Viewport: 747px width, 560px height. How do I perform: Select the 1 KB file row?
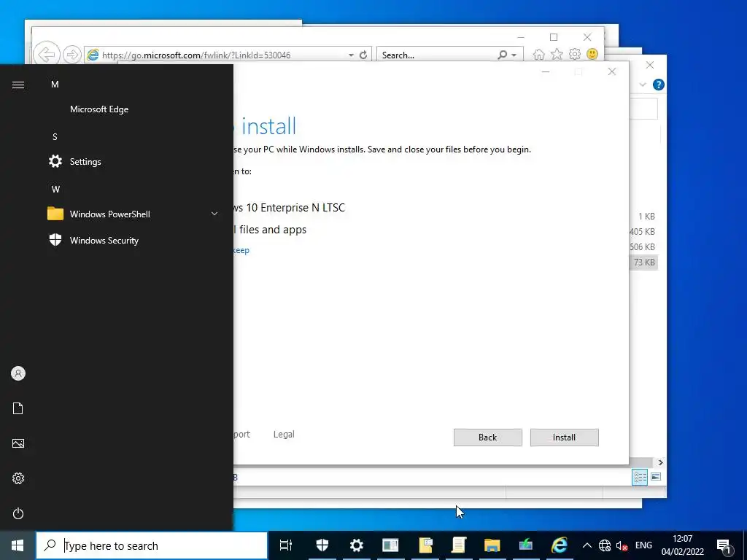tap(643, 216)
